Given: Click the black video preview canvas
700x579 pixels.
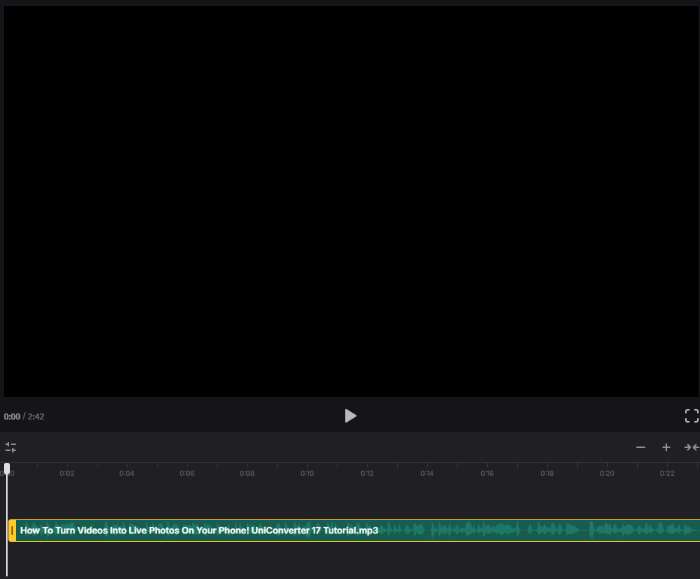Looking at the screenshot, I should coord(350,200).
